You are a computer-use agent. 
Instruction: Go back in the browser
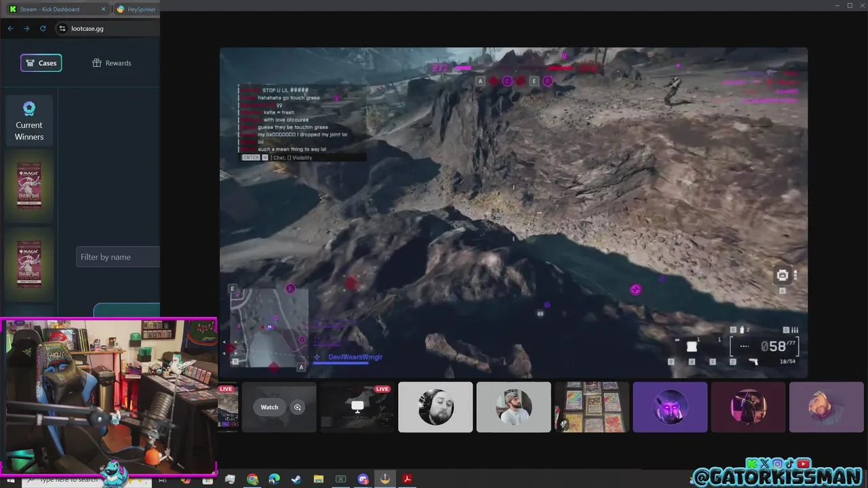pyautogui.click(x=10, y=28)
